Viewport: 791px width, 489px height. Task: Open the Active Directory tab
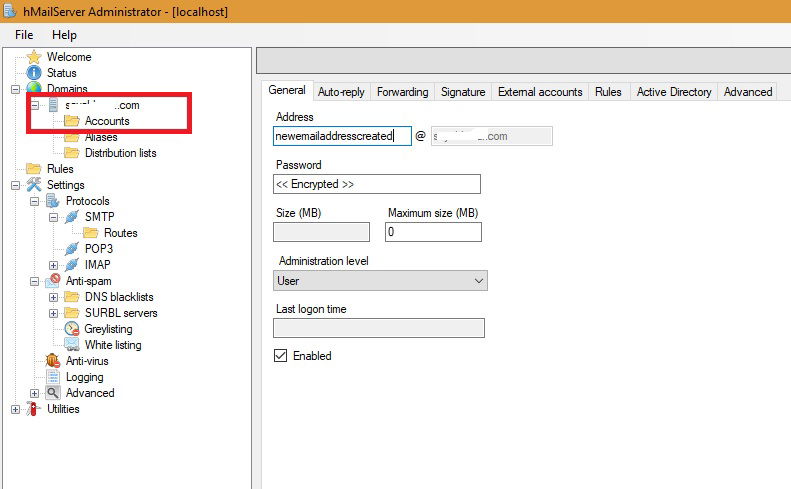pyautogui.click(x=674, y=92)
